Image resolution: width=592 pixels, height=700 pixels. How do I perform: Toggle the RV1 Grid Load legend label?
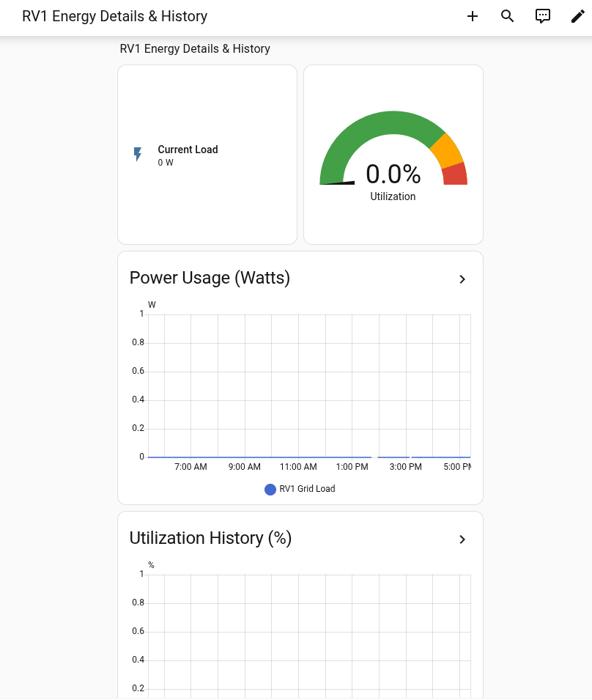(307, 489)
